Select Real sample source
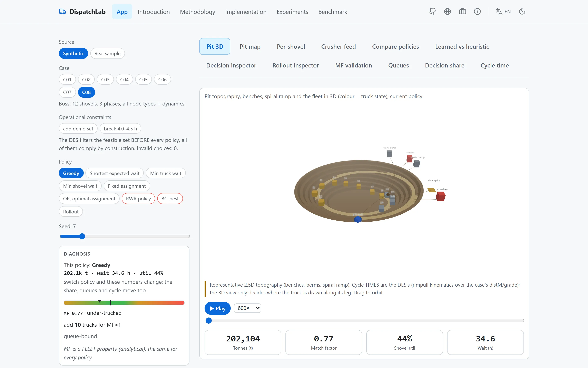Screen dimensions: 588x368 tap(107, 53)
